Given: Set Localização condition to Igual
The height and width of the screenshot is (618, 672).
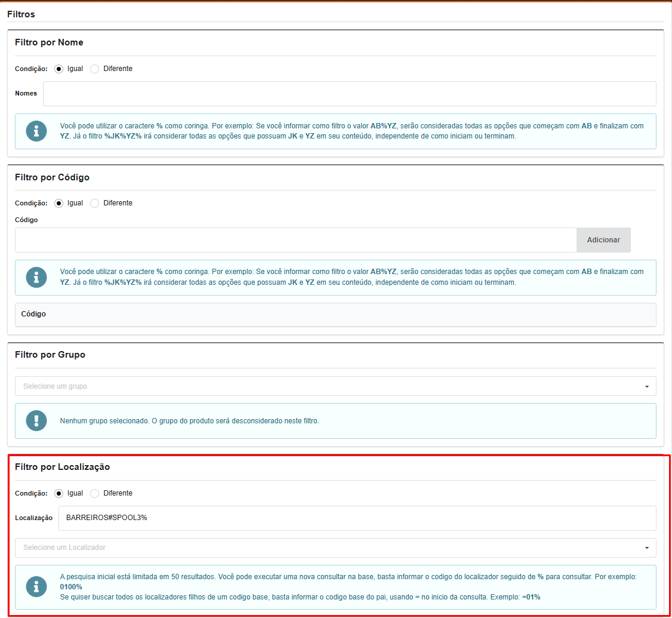Looking at the screenshot, I should pos(58,493).
